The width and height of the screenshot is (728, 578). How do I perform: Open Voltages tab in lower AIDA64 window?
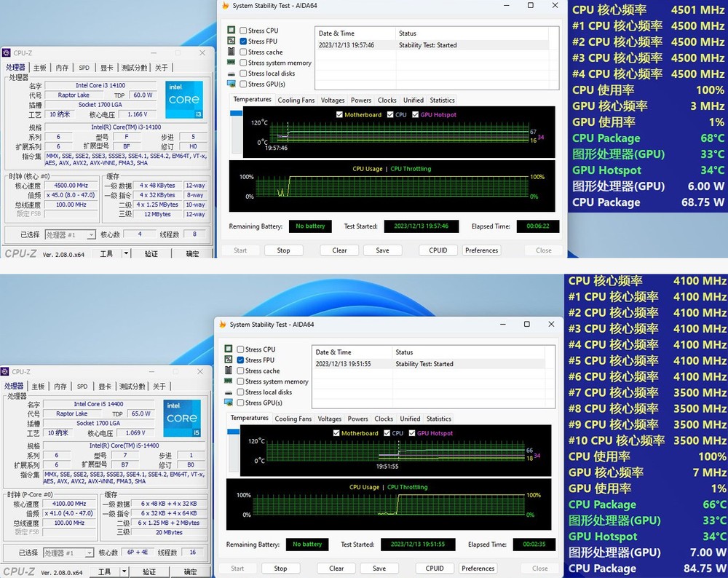click(x=330, y=419)
